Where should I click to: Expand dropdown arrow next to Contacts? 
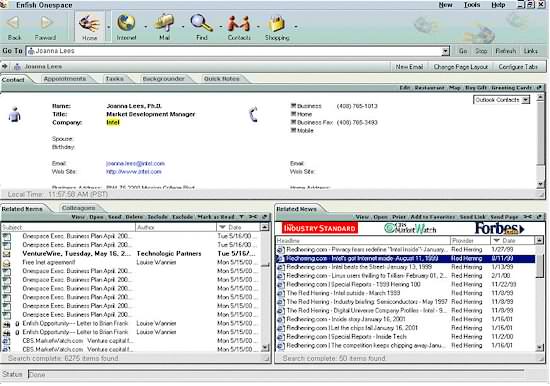(x=258, y=27)
